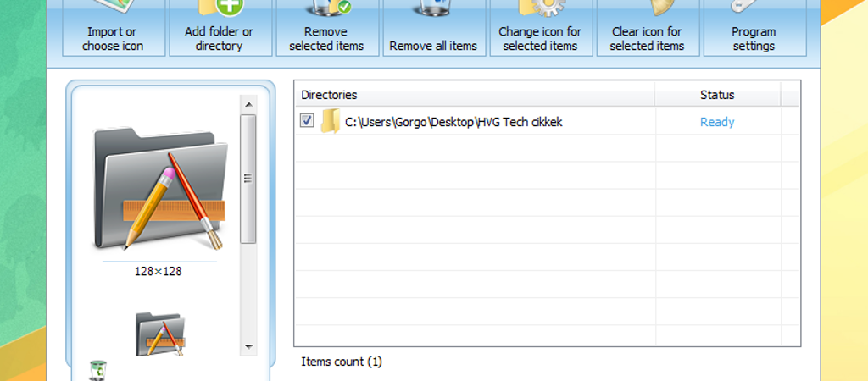Select the smaller folder icon preview

[x=160, y=334]
